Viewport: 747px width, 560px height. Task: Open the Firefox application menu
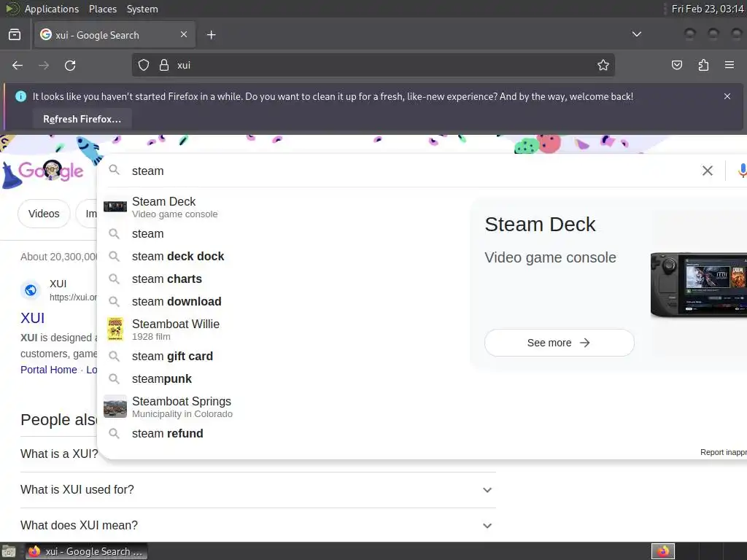pos(729,65)
